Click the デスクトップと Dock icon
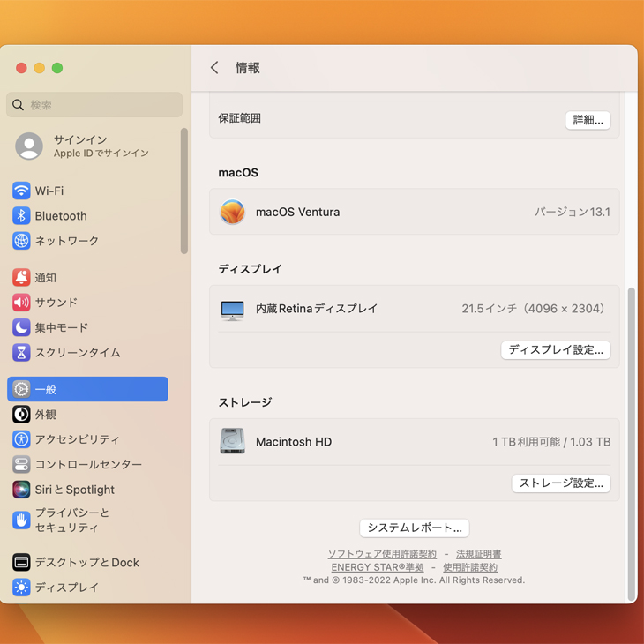The width and height of the screenshot is (644, 644). pos(21,562)
